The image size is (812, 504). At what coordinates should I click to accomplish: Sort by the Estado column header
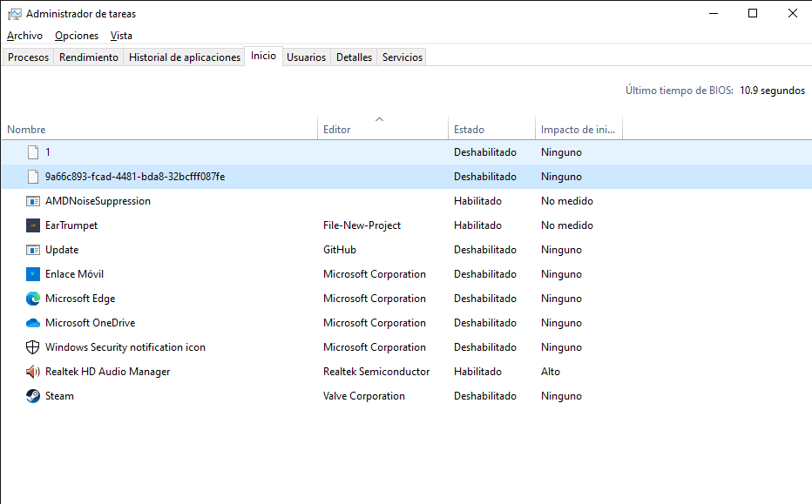[491, 129]
